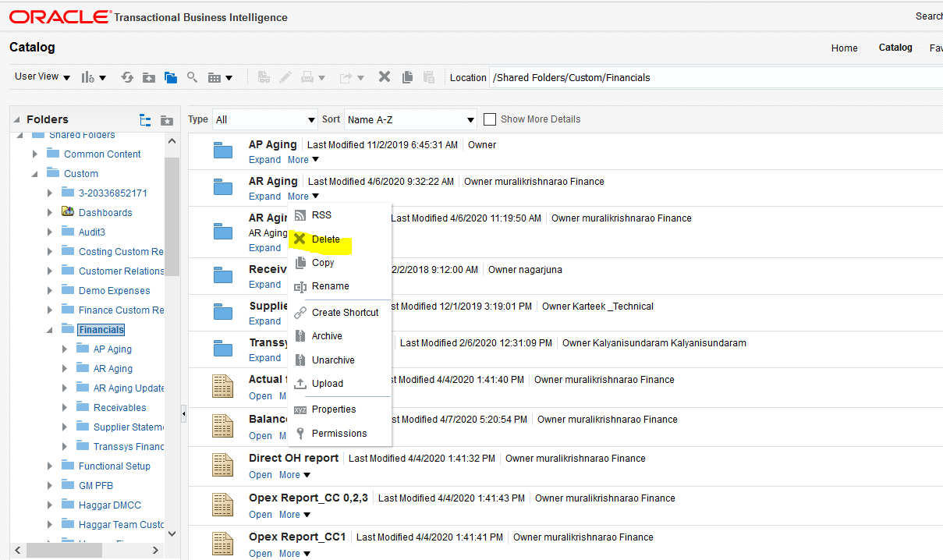Choose Unarchive from the More menu
This screenshot has width=943, height=560.
coord(339,360)
